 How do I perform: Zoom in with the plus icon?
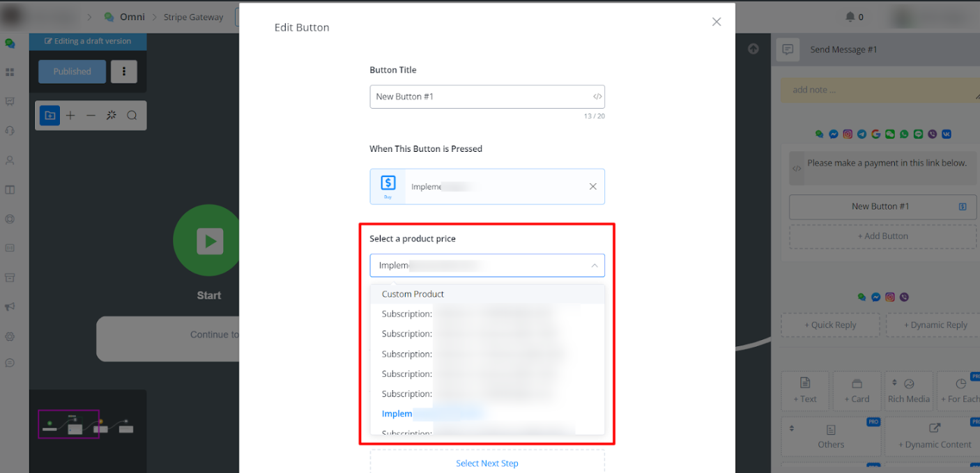click(70, 116)
